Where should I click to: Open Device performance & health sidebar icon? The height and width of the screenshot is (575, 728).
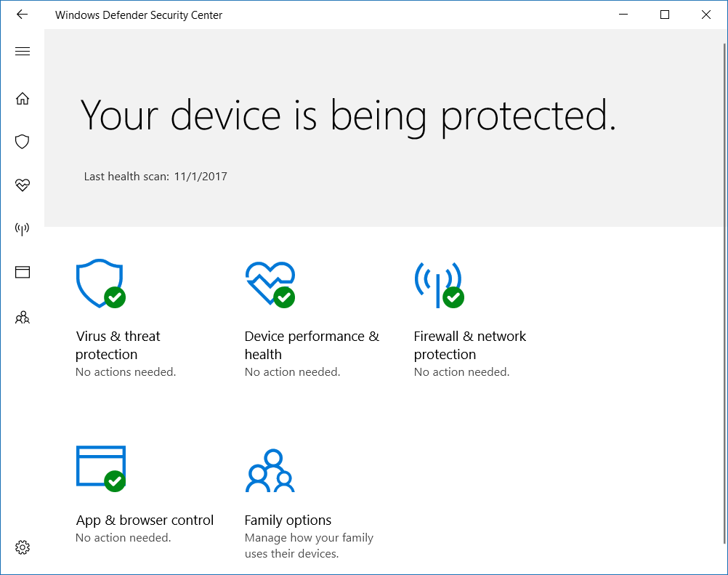coord(23,185)
